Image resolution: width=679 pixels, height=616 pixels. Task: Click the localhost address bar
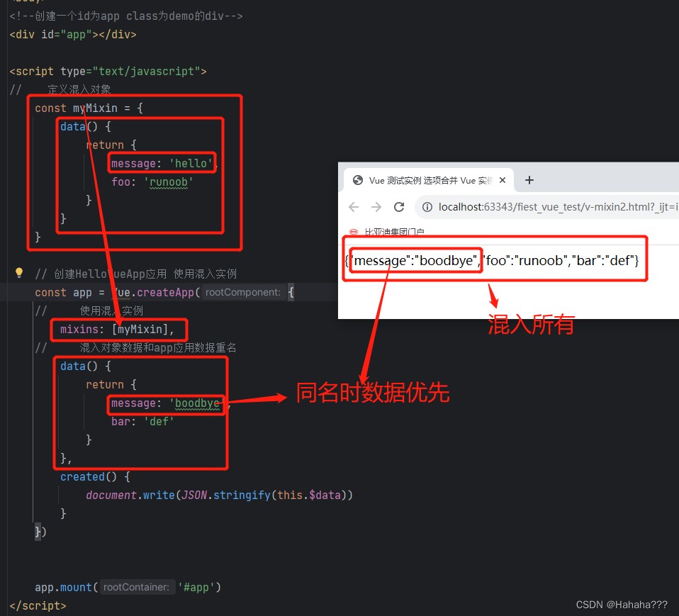(547, 207)
